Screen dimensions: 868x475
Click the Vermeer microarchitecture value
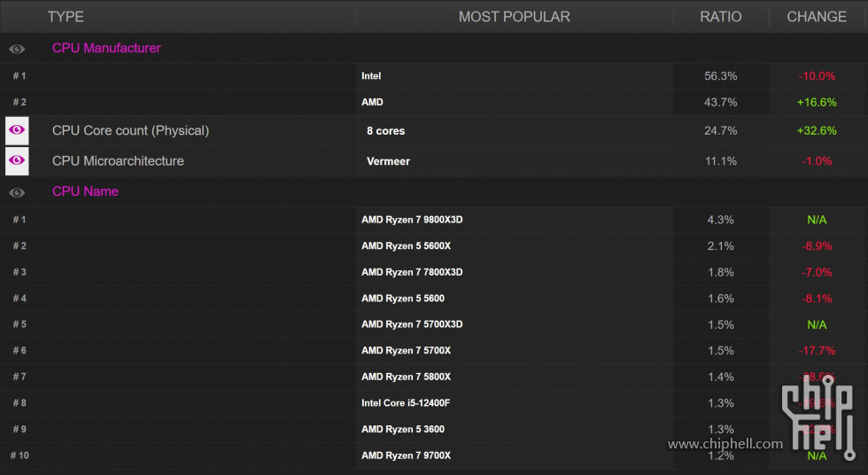point(389,161)
